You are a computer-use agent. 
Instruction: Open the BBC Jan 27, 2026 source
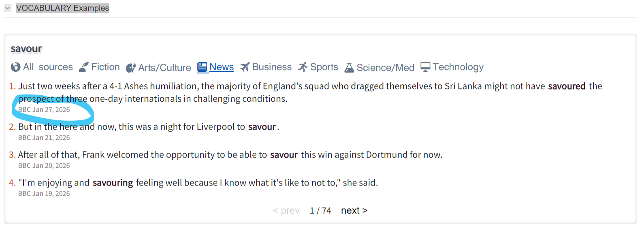click(x=44, y=110)
